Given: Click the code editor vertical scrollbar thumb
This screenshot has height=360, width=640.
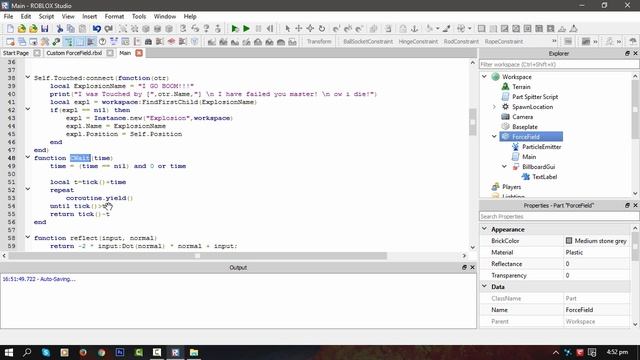Looking at the screenshot, I should pos(473,122).
